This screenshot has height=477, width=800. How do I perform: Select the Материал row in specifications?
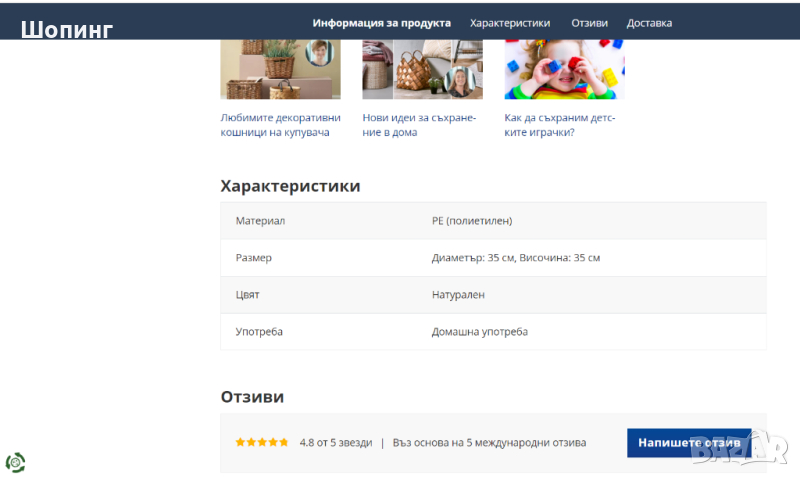point(493,221)
